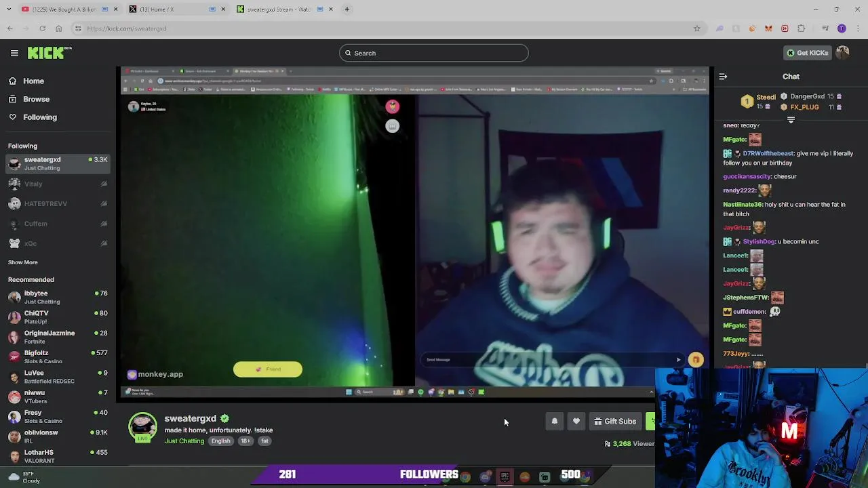
Task: Open recommended channel Bigfoltz
Action: pos(58,357)
